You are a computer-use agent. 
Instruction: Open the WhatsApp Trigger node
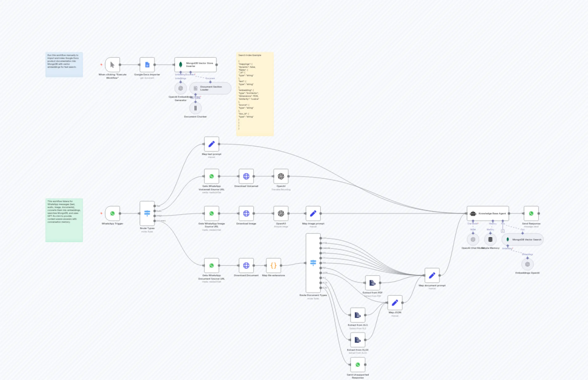point(112,214)
